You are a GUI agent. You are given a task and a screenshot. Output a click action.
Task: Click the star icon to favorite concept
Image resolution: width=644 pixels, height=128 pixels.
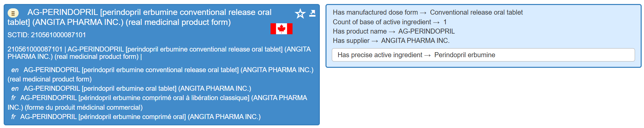point(300,14)
